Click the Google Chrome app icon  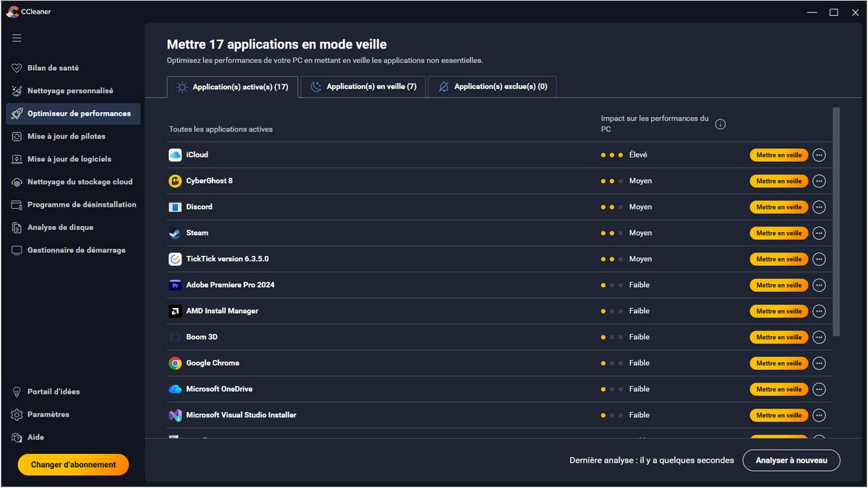(x=175, y=363)
